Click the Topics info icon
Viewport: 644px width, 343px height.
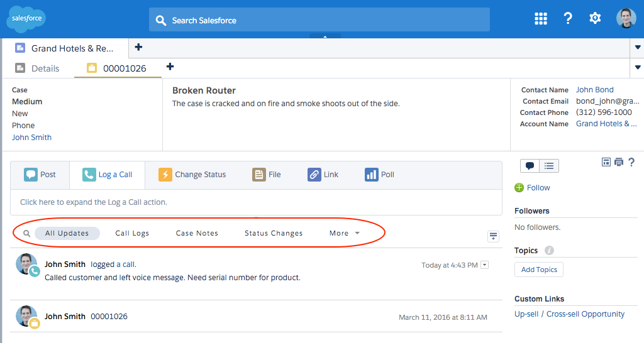(x=549, y=250)
